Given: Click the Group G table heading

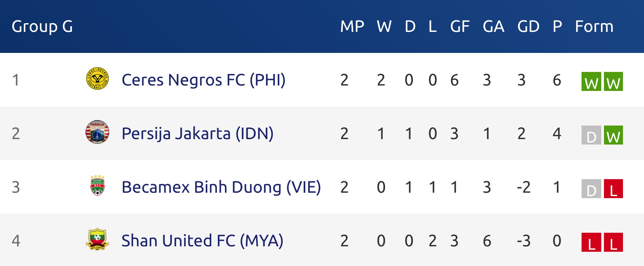Looking at the screenshot, I should (x=42, y=26).
